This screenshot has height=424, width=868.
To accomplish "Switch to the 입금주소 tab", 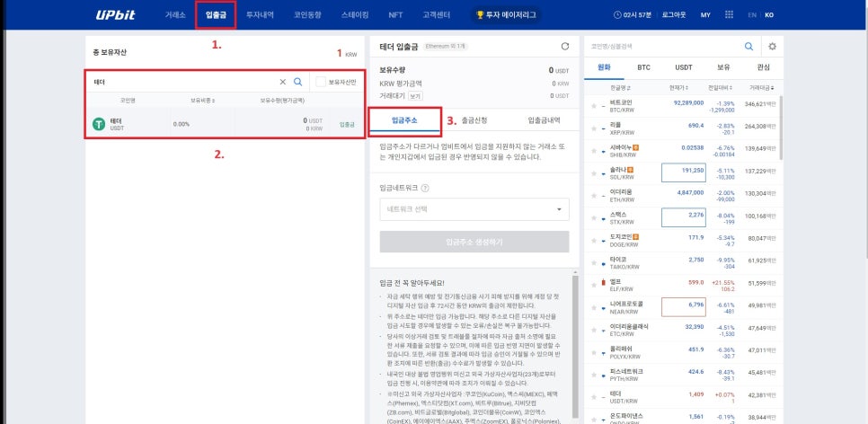I will (404, 120).
